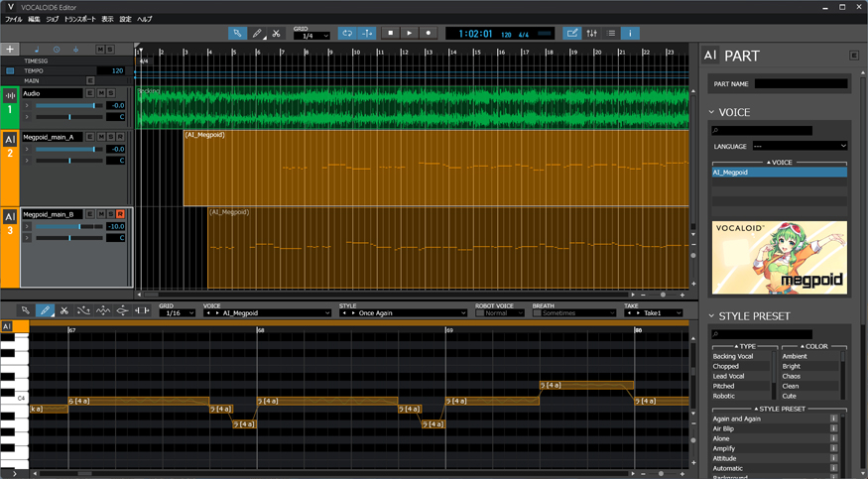This screenshot has height=479, width=868.
Task: Mute the Megpoid_main_A track
Action: point(99,136)
